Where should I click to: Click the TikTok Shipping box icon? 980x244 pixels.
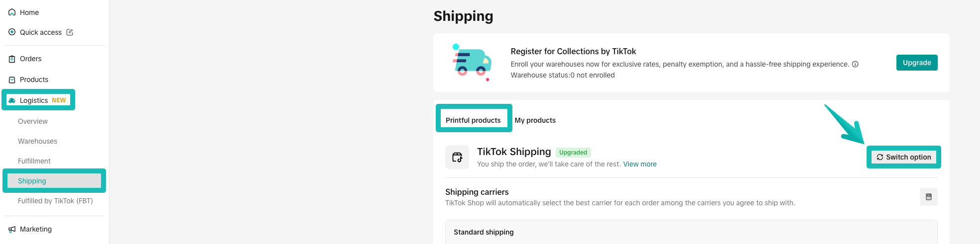[457, 158]
